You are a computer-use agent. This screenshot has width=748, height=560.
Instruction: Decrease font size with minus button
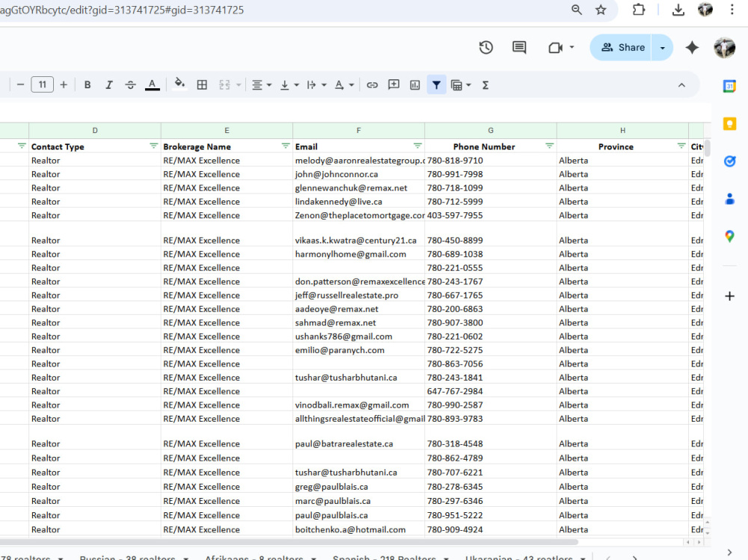pyautogui.click(x=20, y=85)
